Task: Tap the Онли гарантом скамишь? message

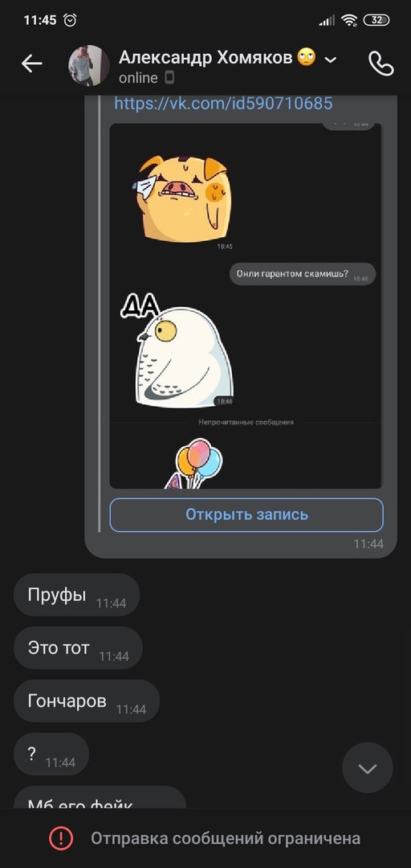Action: click(x=303, y=274)
